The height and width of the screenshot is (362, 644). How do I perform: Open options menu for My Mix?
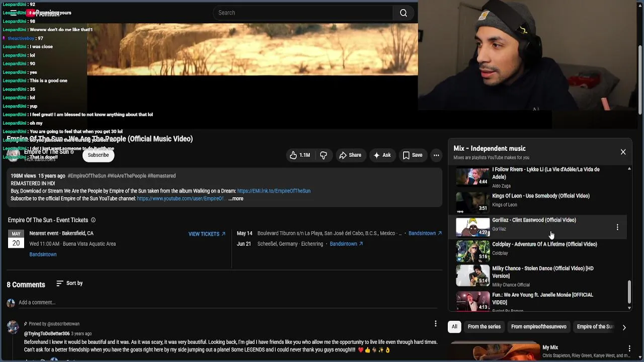click(x=629, y=348)
